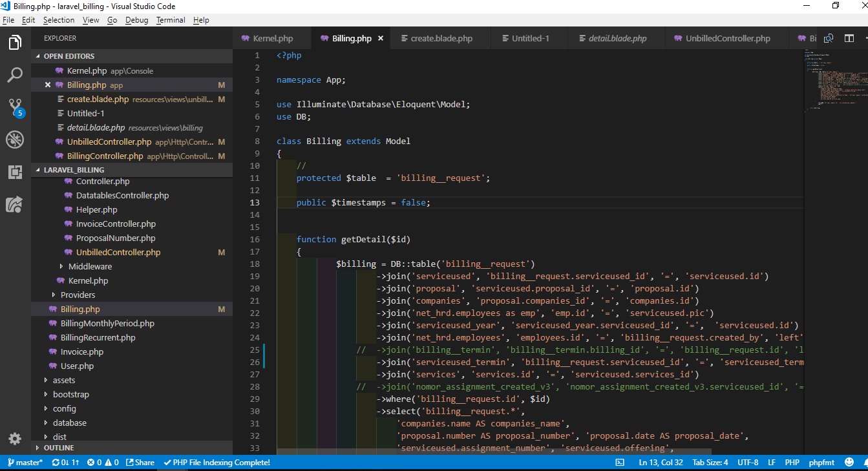Place cursor on 'function getDetail($id)' line
This screenshot has width=868, height=471.
[354, 239]
